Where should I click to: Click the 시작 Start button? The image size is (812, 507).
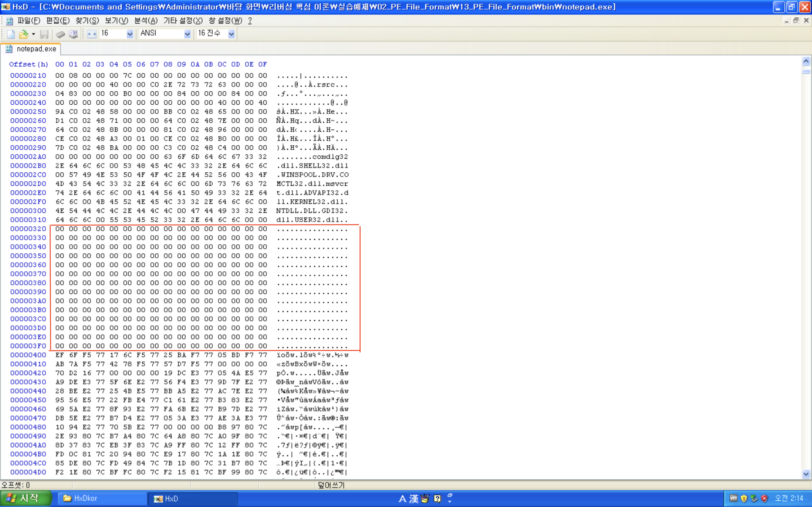coord(25,498)
